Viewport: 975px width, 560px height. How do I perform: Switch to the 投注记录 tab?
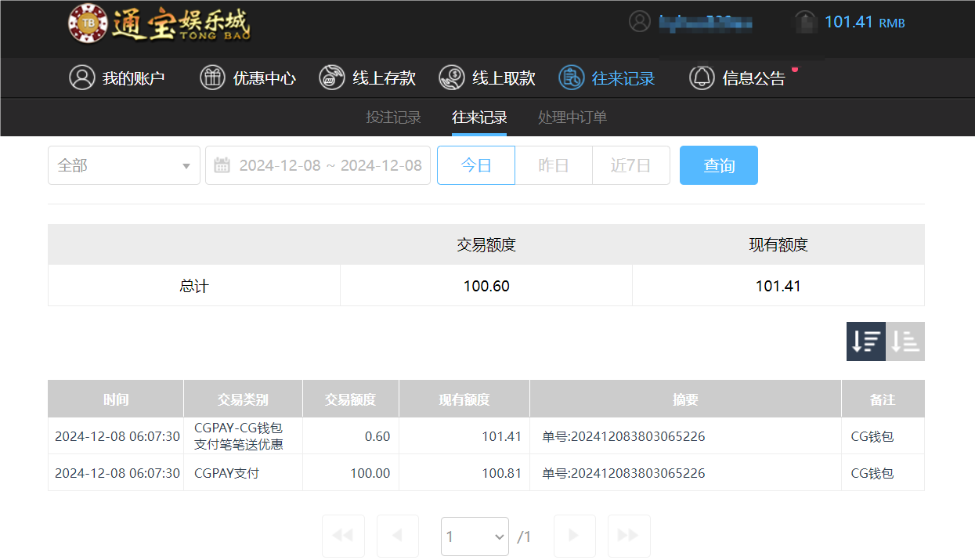click(x=394, y=117)
